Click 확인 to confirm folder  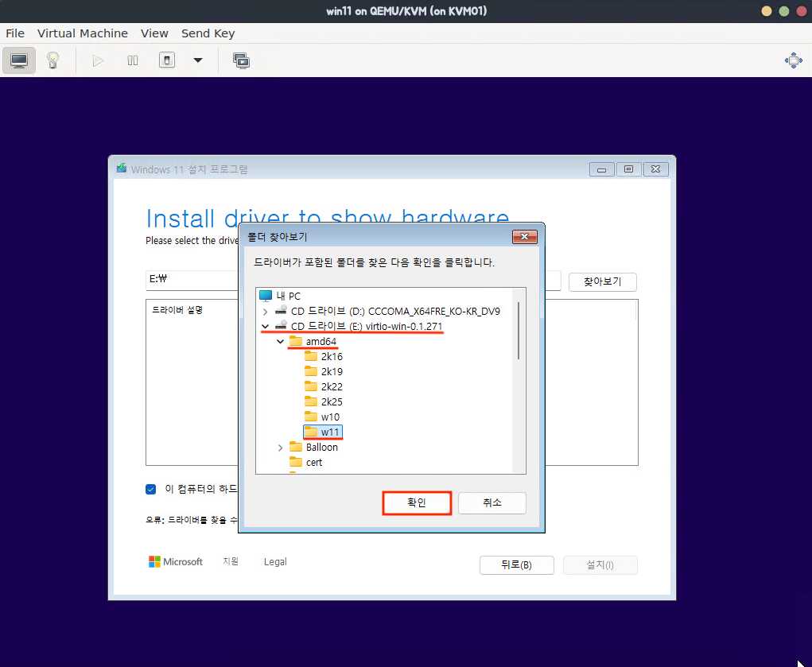click(417, 503)
